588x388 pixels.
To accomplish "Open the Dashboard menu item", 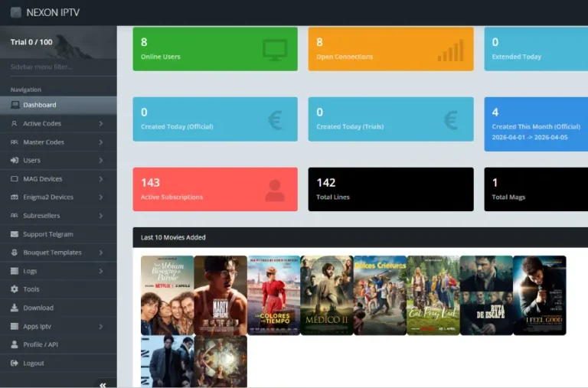I will 58,105.
